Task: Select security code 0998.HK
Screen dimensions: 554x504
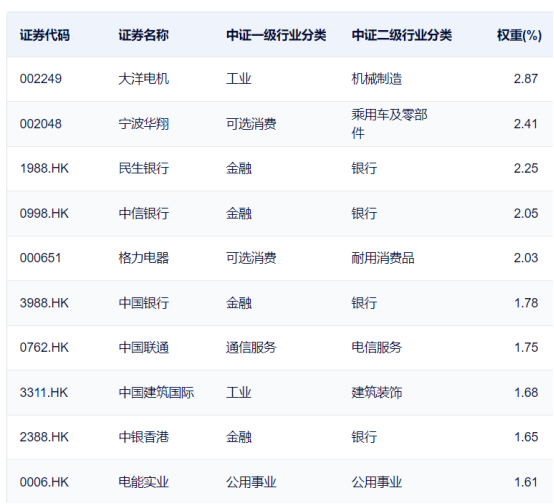Action: click(44, 213)
